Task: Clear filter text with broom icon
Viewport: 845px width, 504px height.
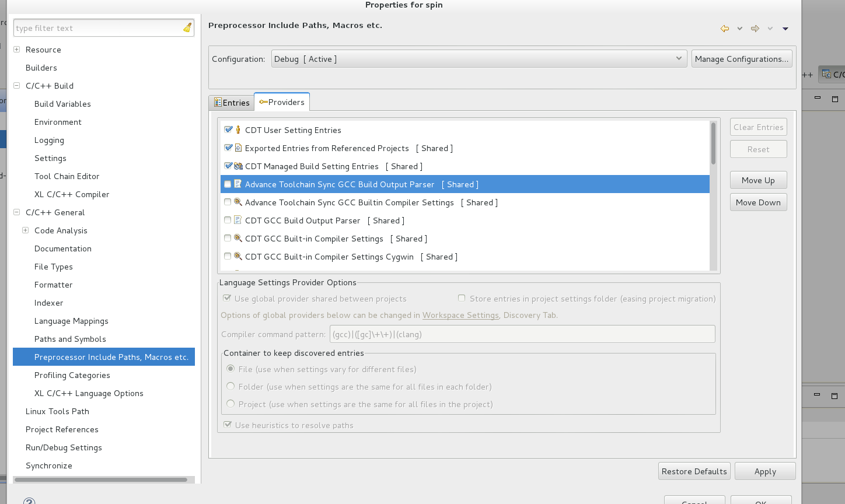Action: coord(187,28)
